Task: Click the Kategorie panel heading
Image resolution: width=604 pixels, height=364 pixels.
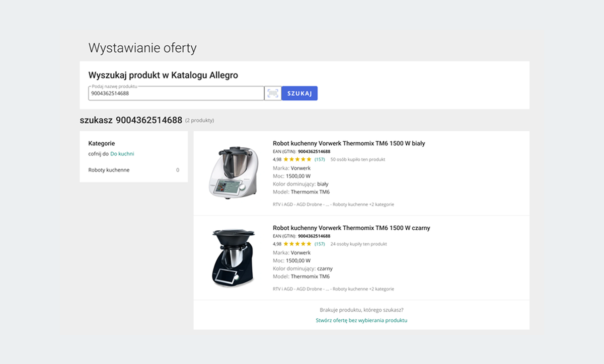Action: point(102,143)
